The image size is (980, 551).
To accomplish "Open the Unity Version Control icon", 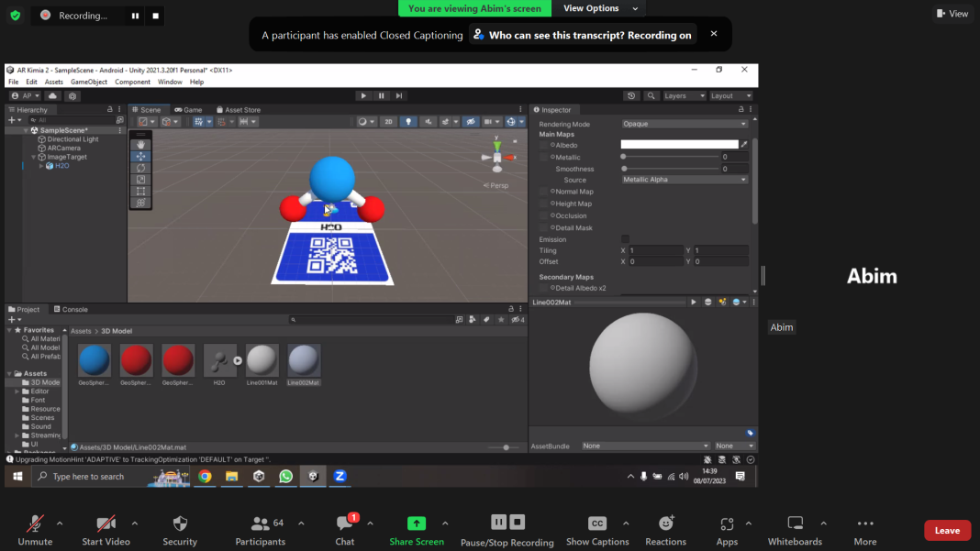I will [72, 95].
